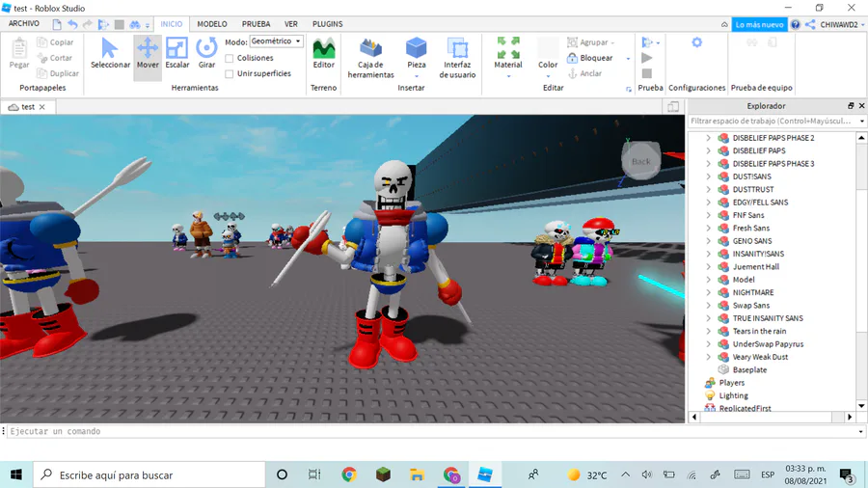Toggle the viewport layout icon

point(673,106)
